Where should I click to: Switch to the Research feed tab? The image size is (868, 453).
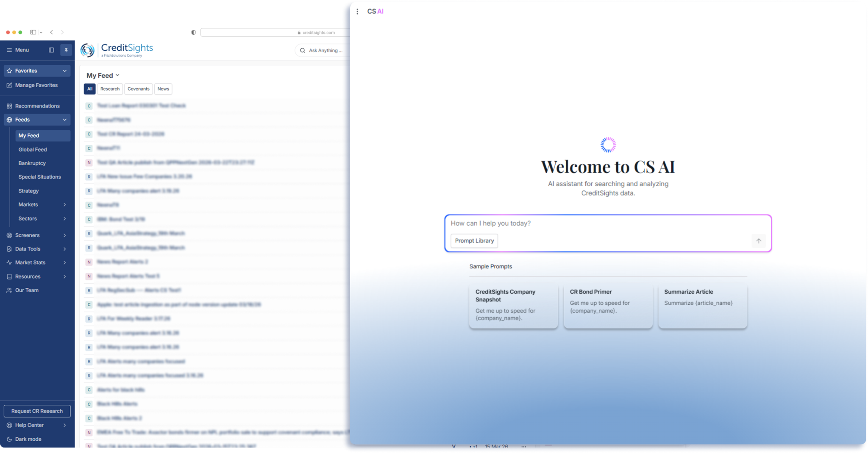pos(110,89)
